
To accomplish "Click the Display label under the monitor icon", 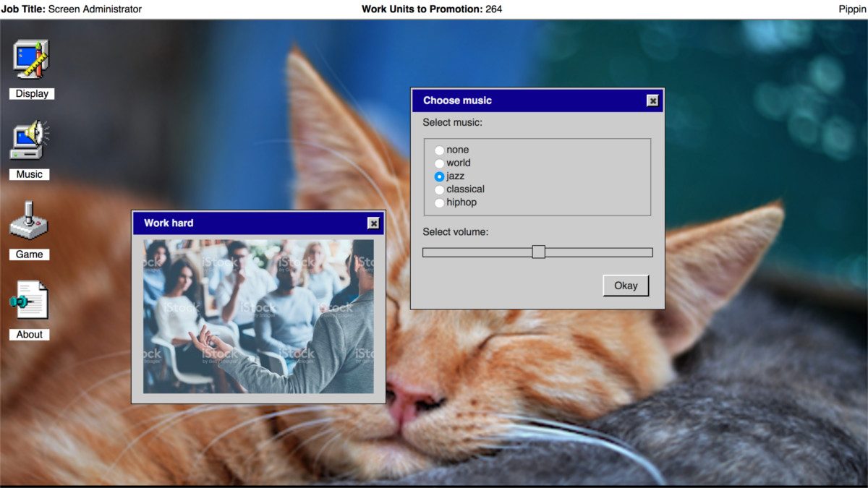I will pos(32,94).
